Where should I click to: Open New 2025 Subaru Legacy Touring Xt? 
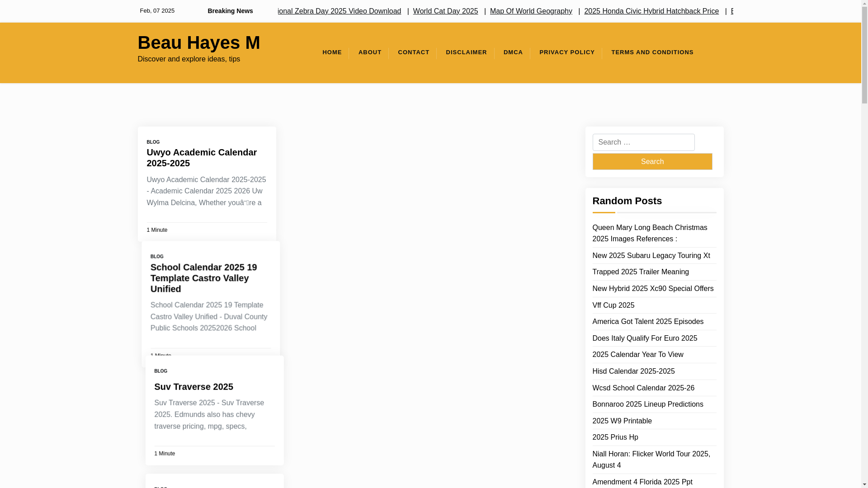651,255
